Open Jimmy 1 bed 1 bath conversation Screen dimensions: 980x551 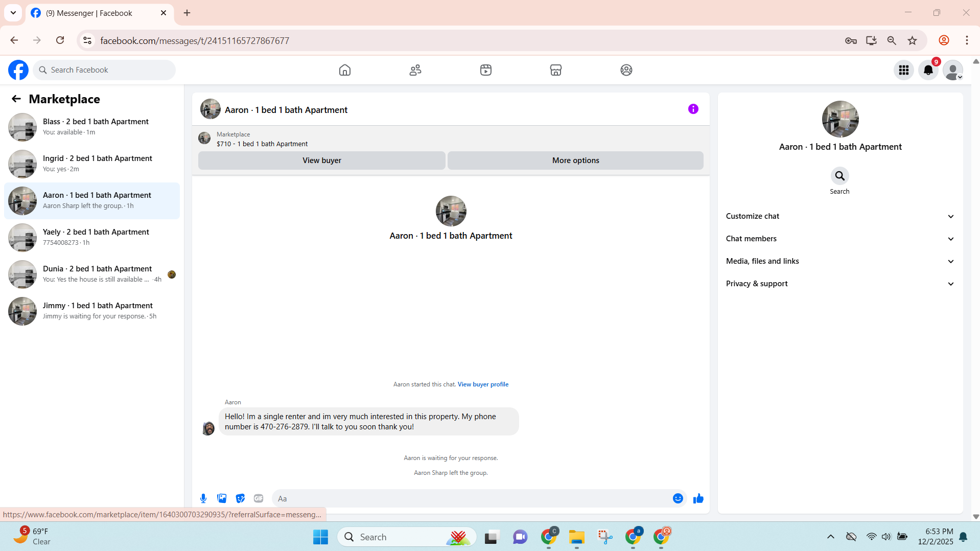point(92,311)
